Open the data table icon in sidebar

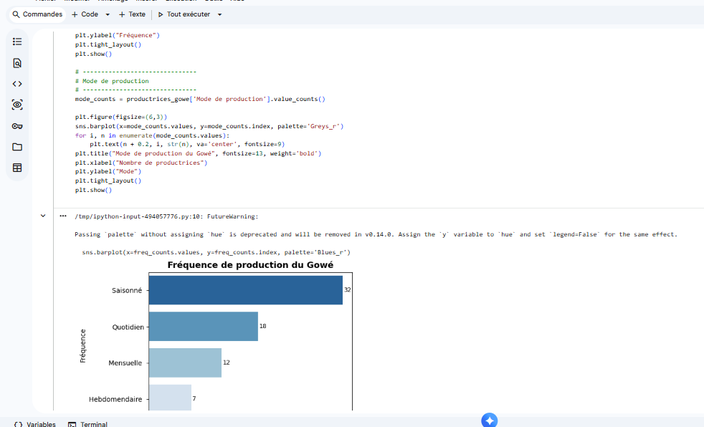[17, 168]
